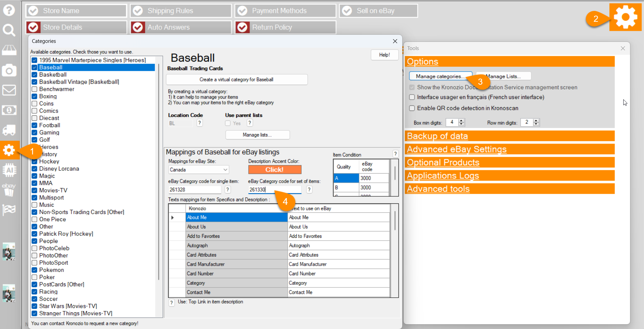Viewport: 644px width, 329px height.
Task: Check the Coins category
Action: (x=34, y=103)
